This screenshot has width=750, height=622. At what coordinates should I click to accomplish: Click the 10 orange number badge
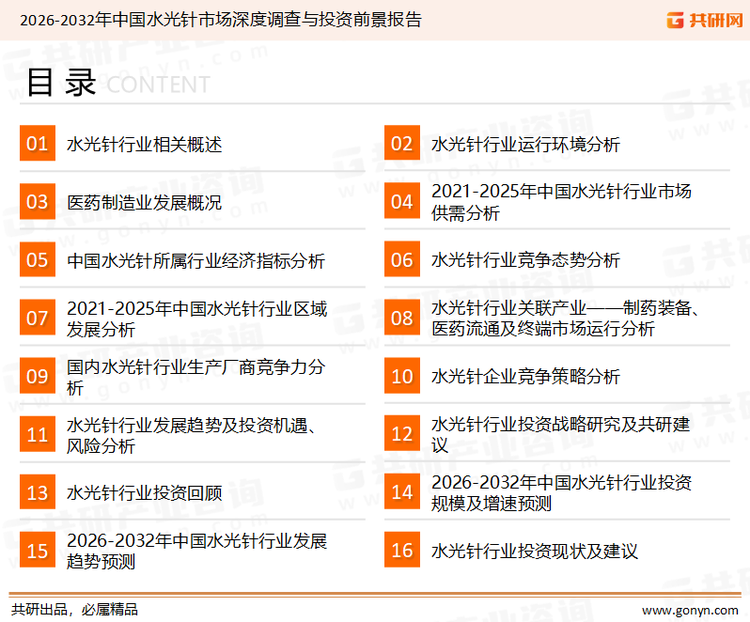tap(402, 376)
